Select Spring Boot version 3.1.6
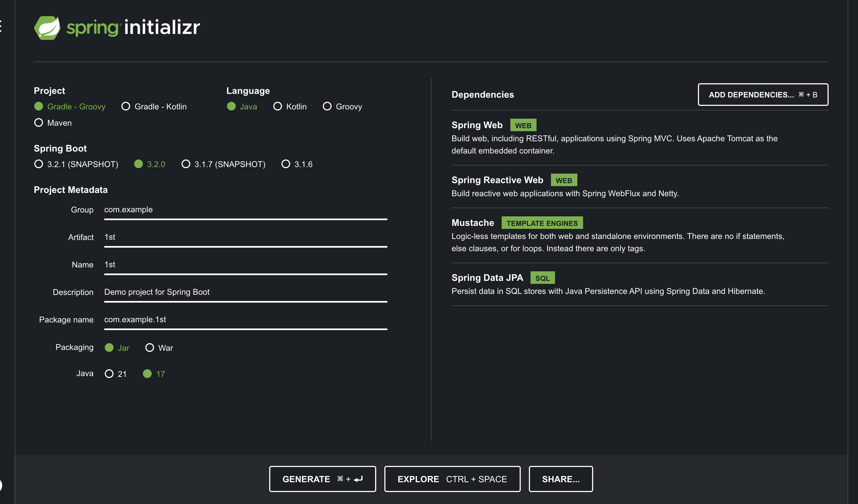Viewport: 858px width, 504px height. coord(297,164)
